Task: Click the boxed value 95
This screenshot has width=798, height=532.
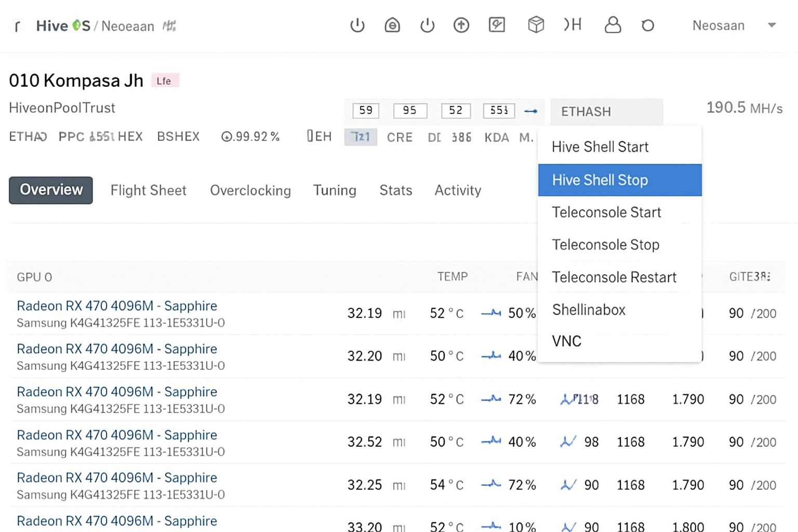Action: pyautogui.click(x=410, y=111)
